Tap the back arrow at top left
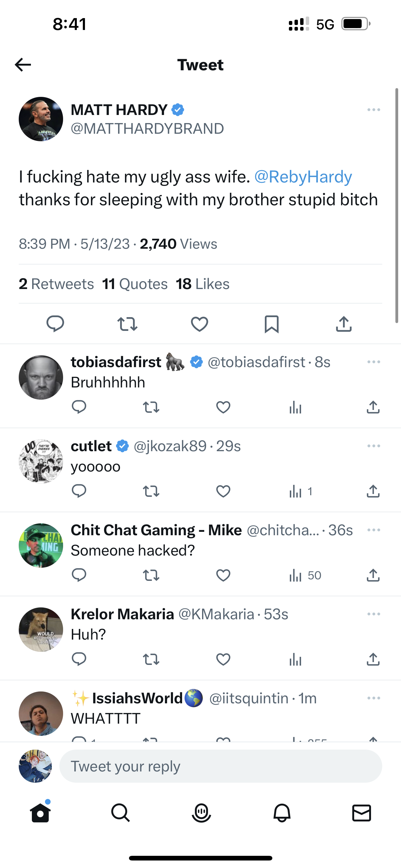 click(x=23, y=65)
